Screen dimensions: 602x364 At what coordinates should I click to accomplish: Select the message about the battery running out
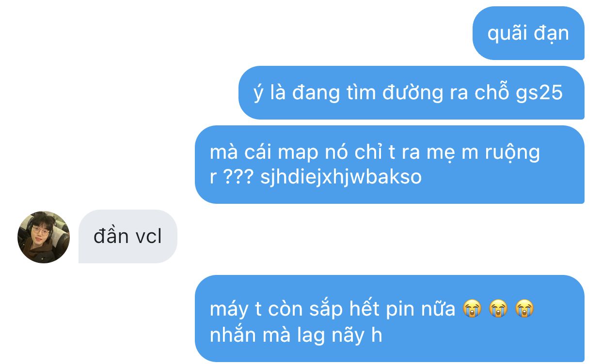pyautogui.click(x=390, y=318)
